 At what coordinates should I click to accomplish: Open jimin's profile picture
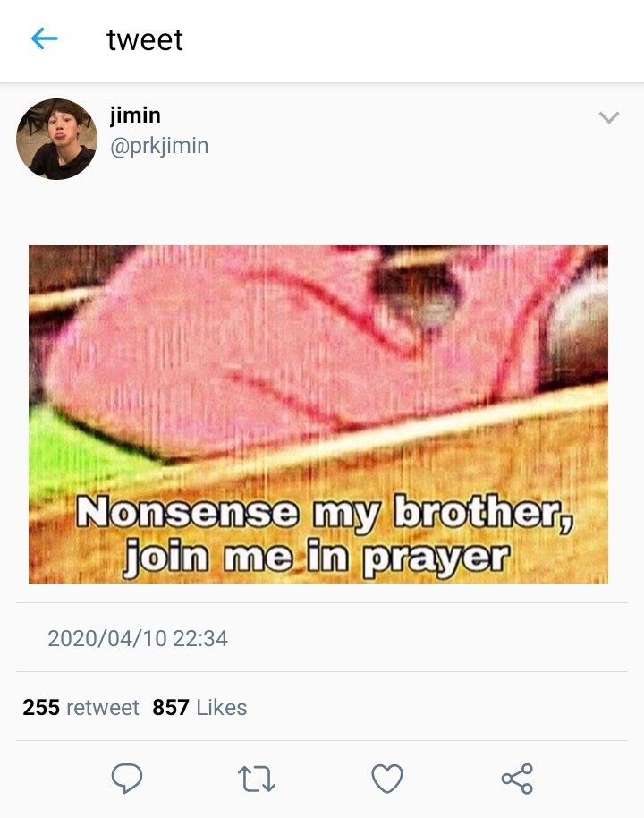tap(57, 139)
